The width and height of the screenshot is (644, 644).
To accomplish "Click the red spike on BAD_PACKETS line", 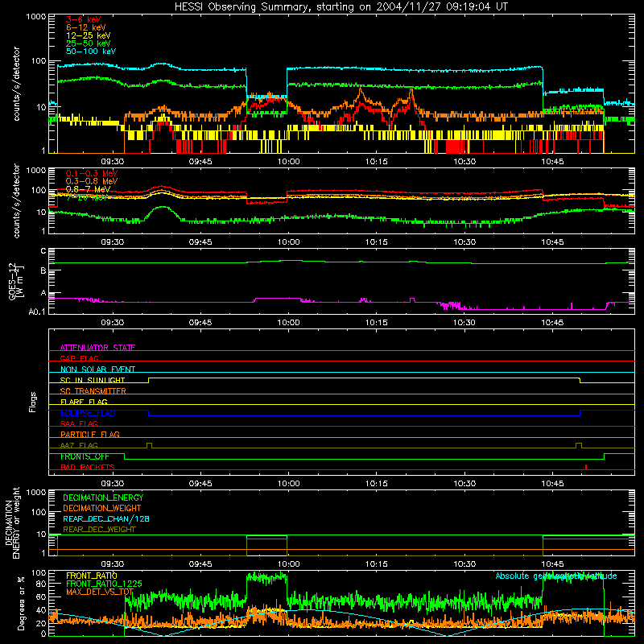I will tap(586, 467).
